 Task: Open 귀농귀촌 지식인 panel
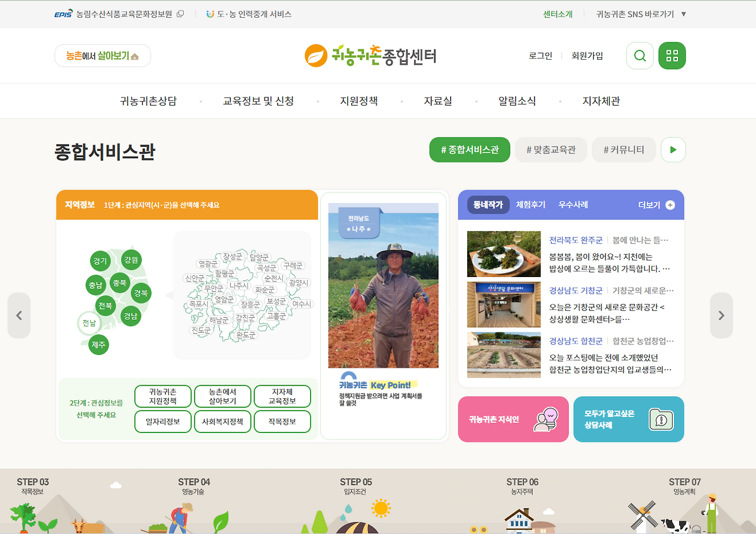coord(513,419)
